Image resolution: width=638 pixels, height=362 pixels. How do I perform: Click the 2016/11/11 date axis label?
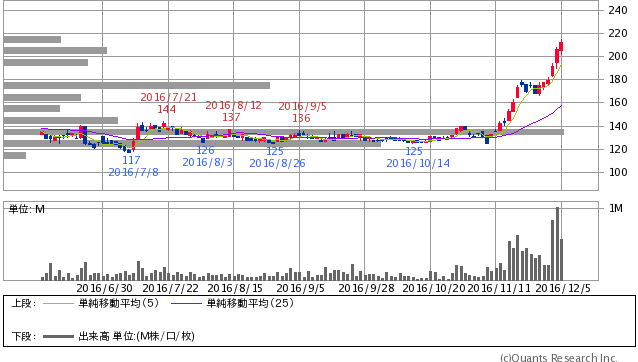coord(499,288)
